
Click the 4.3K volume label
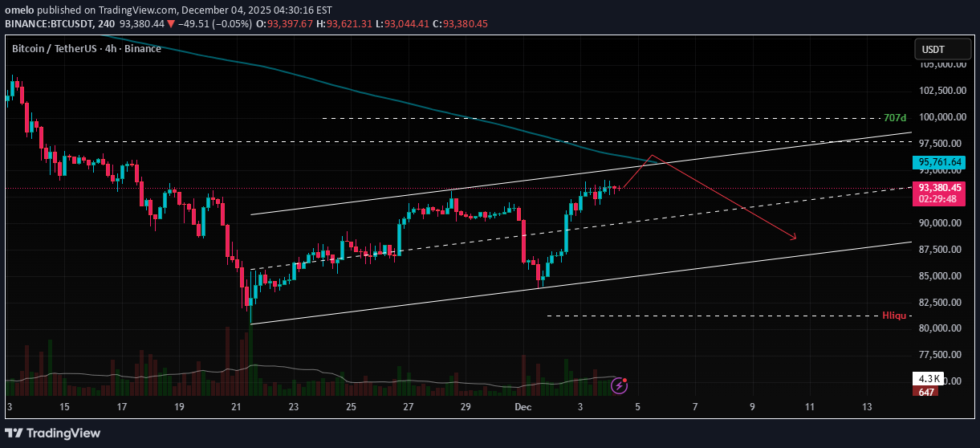[x=928, y=379]
